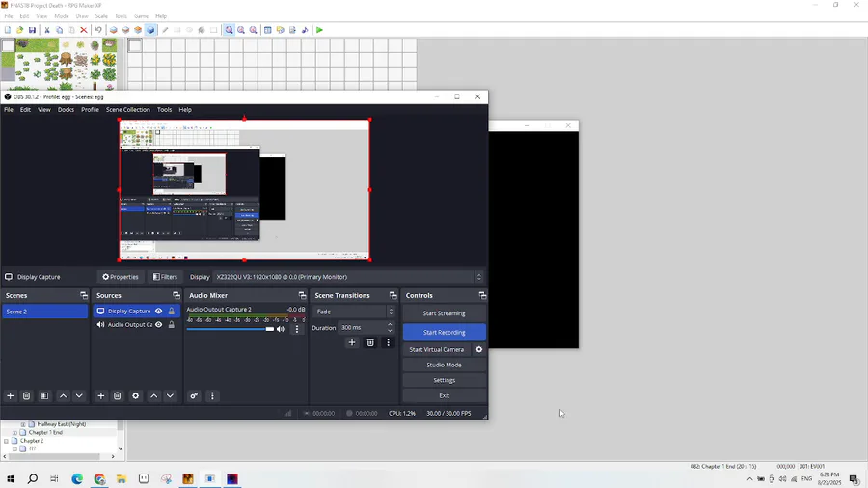Screen dimensions: 868x488
Task: Pop out the Controls dock panel
Action: [482, 295]
